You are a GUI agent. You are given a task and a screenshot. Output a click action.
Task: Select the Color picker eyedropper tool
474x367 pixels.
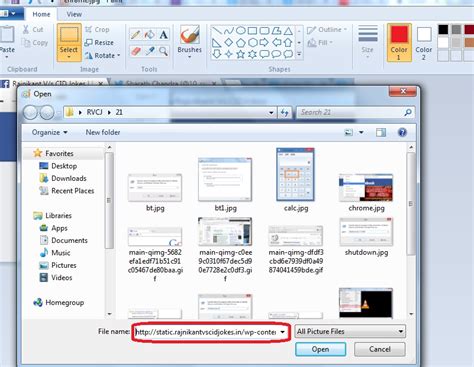(x=149, y=51)
